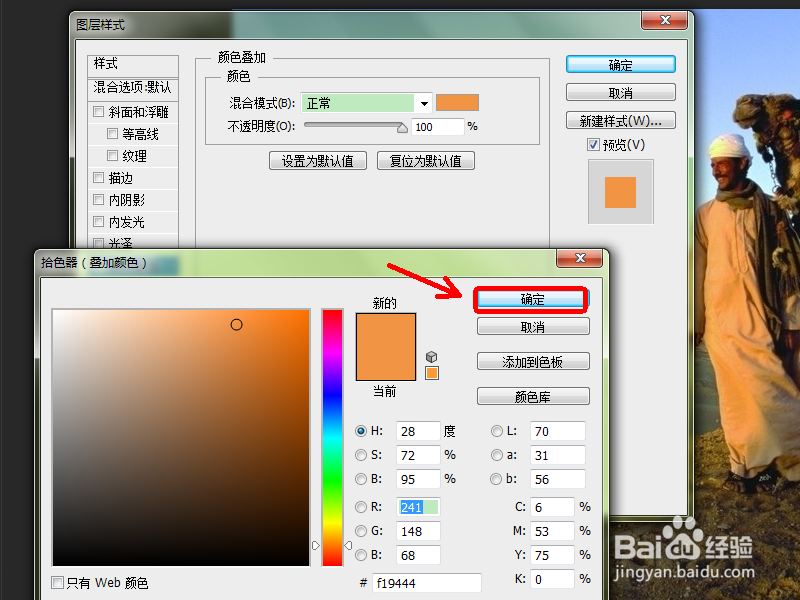Image resolution: width=800 pixels, height=600 pixels.
Task: Click the Lab b field showing 56
Action: click(558, 479)
